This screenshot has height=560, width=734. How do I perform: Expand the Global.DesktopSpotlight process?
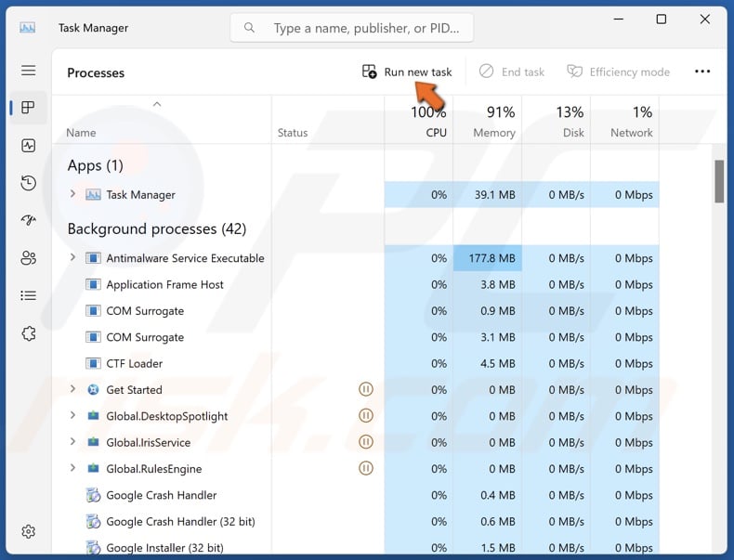pyautogui.click(x=72, y=415)
